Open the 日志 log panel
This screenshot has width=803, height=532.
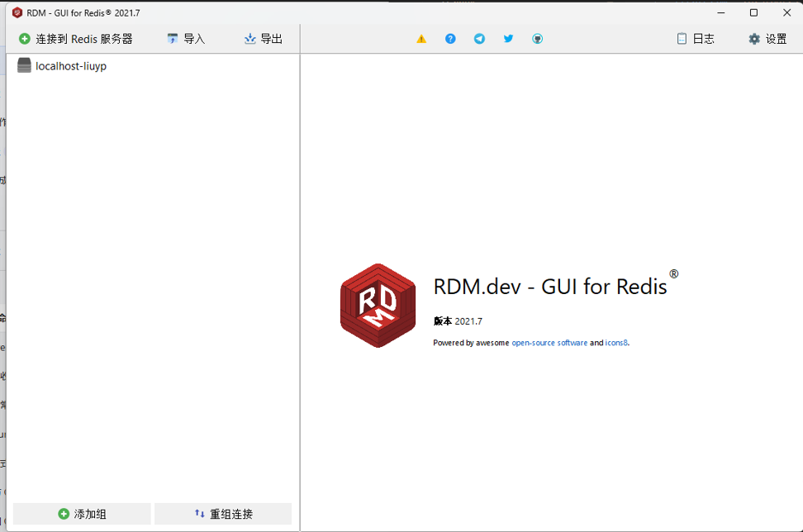[x=695, y=38]
